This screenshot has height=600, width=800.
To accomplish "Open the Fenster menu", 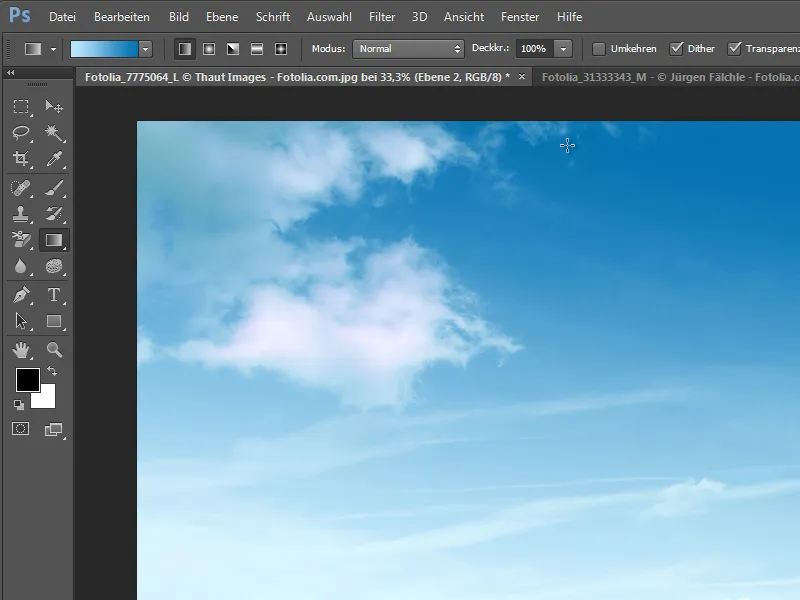I will 520,17.
